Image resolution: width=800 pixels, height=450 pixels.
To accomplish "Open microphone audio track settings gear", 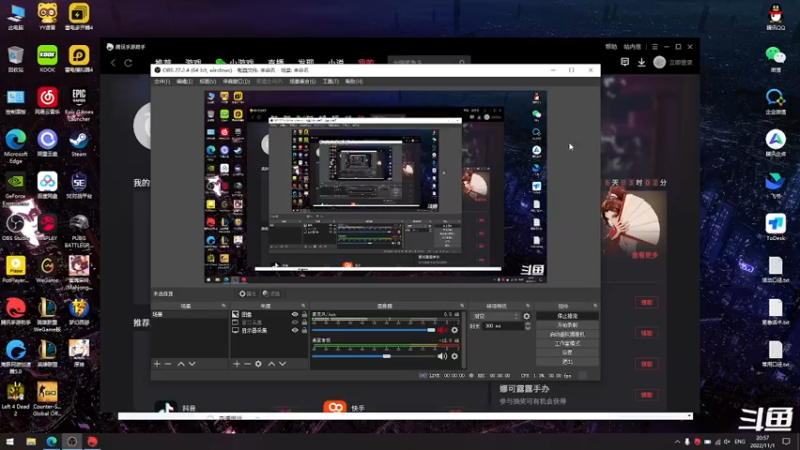I will tap(455, 330).
